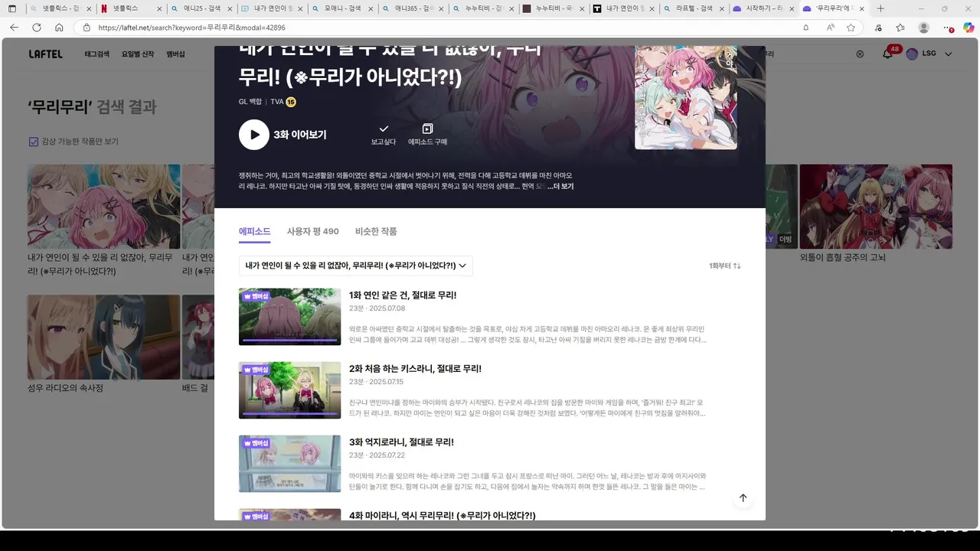This screenshot has width=980, height=551.
Task: Switch to the 넷플릭스 tab with red N
Action: [x=130, y=8]
